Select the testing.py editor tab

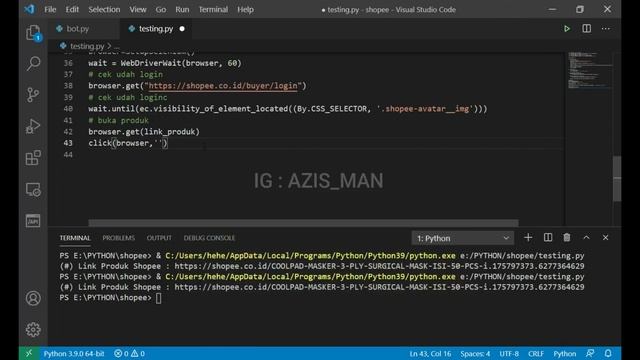coord(156,29)
